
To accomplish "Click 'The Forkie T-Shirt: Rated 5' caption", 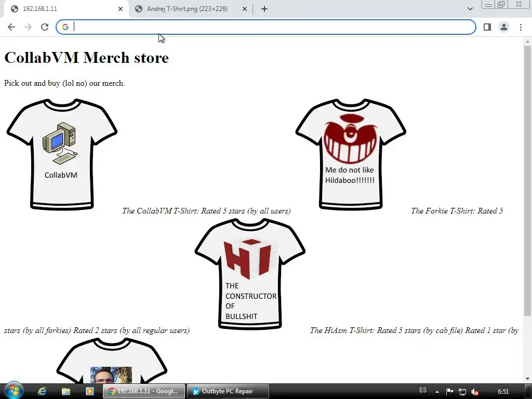I will 457,211.
